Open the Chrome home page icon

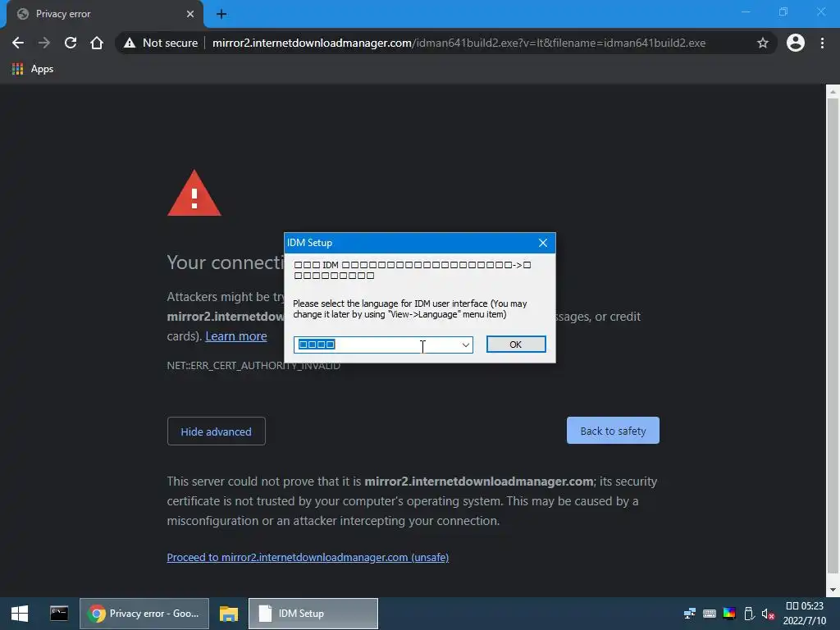[97, 43]
